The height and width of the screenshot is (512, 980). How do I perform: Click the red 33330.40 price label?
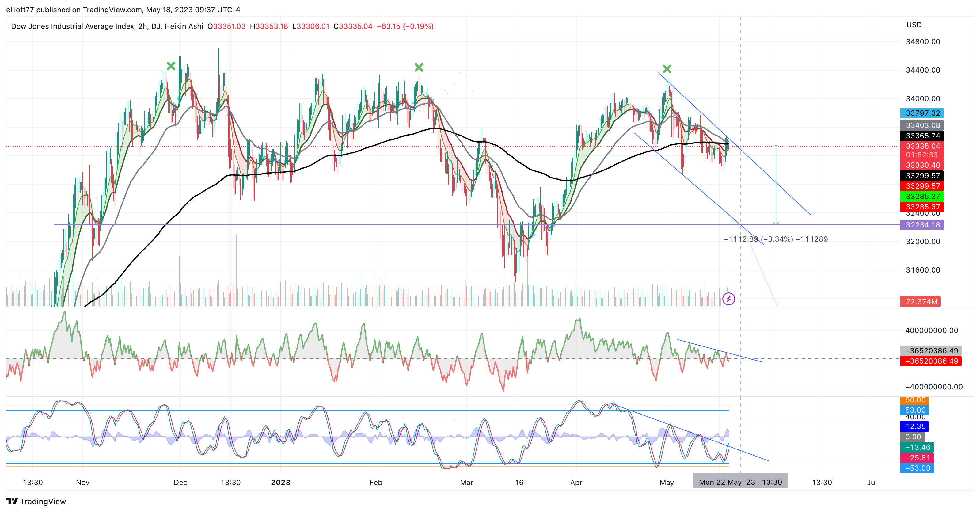tap(921, 165)
